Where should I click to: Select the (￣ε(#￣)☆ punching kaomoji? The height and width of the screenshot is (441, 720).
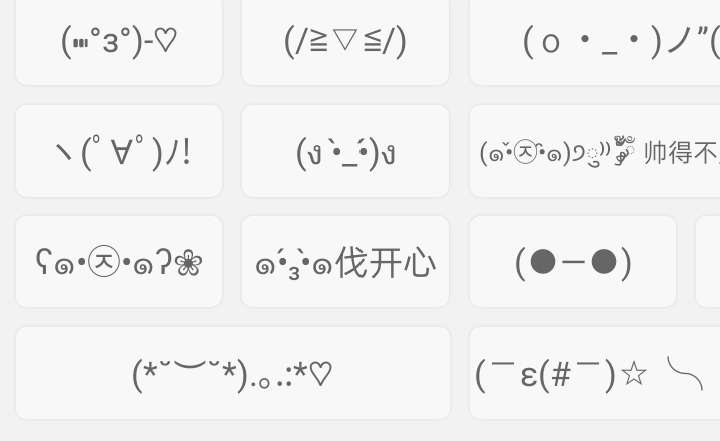[595, 373]
